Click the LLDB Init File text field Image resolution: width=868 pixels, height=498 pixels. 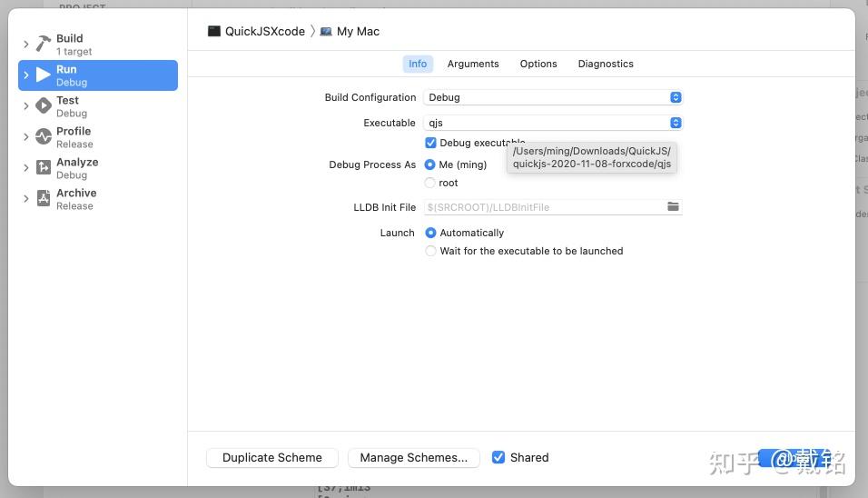[543, 207]
